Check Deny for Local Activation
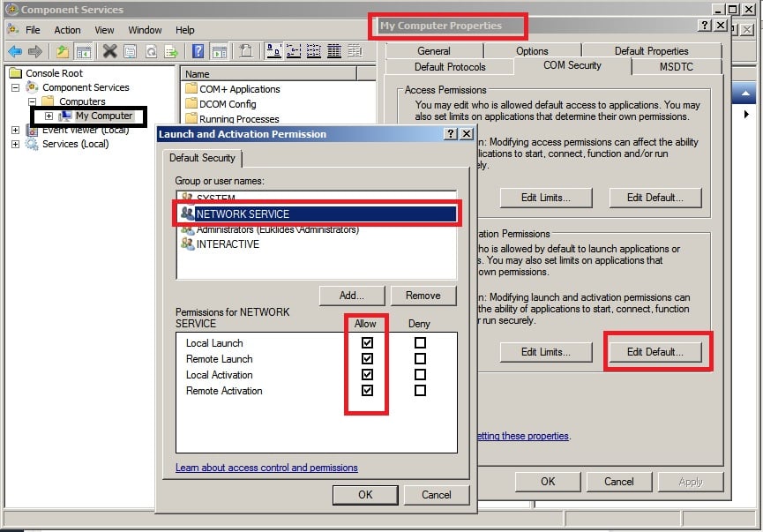This screenshot has height=532, width=763. [x=420, y=374]
